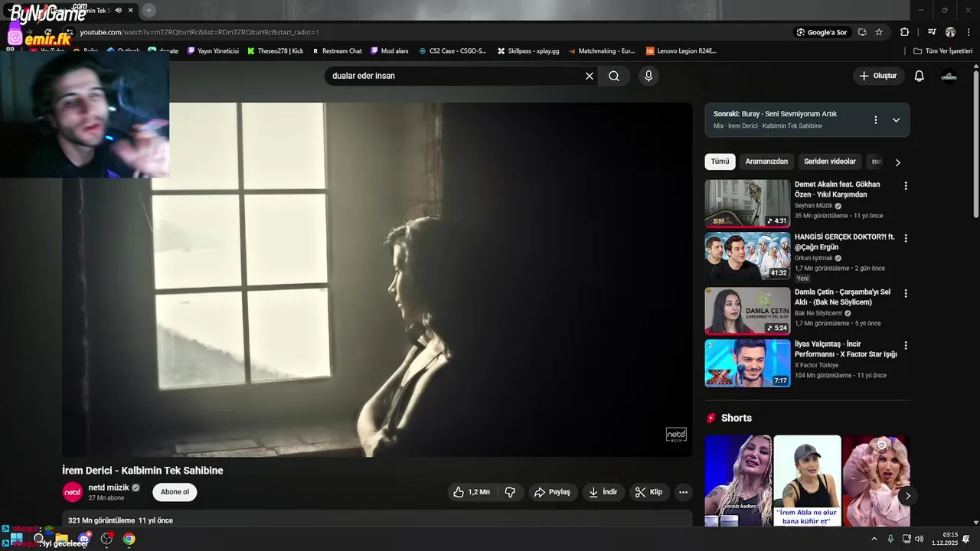This screenshot has width=980, height=551.
Task: Show more filter chips with right arrow
Action: pos(897,162)
